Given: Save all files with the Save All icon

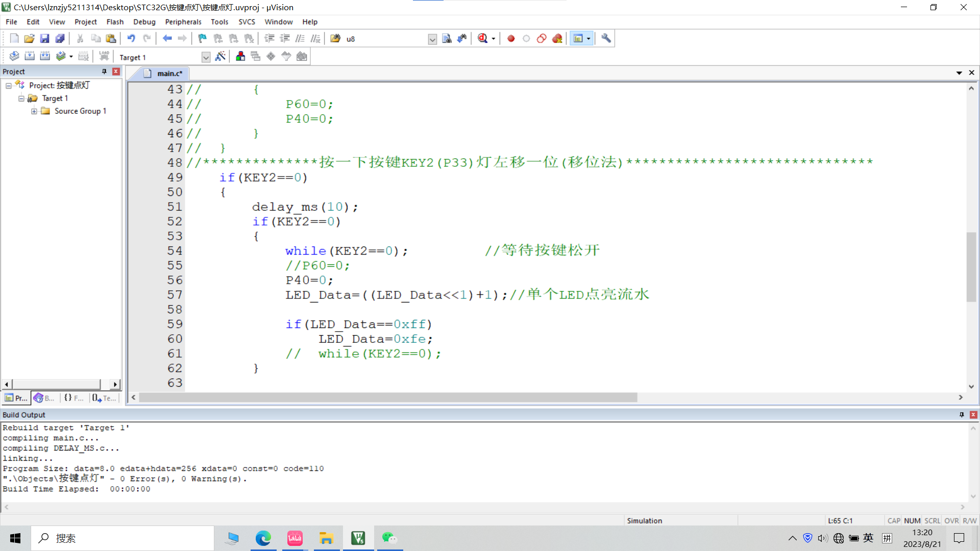Looking at the screenshot, I should [x=60, y=38].
